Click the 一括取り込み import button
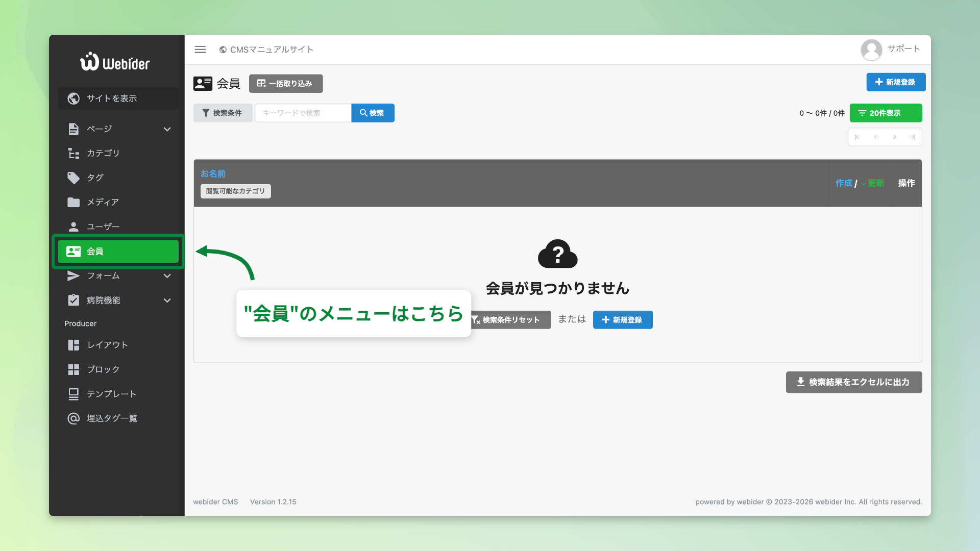 285,84
